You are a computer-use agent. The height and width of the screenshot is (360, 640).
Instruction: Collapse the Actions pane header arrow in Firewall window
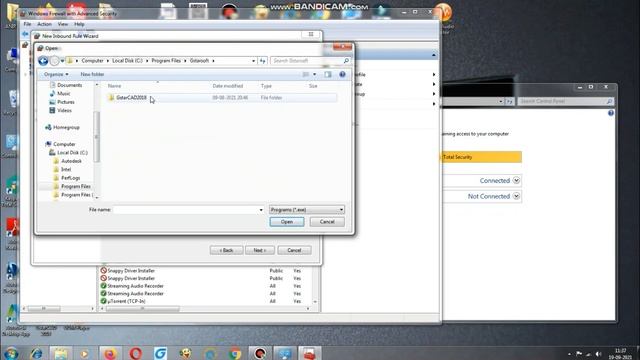(433, 55)
